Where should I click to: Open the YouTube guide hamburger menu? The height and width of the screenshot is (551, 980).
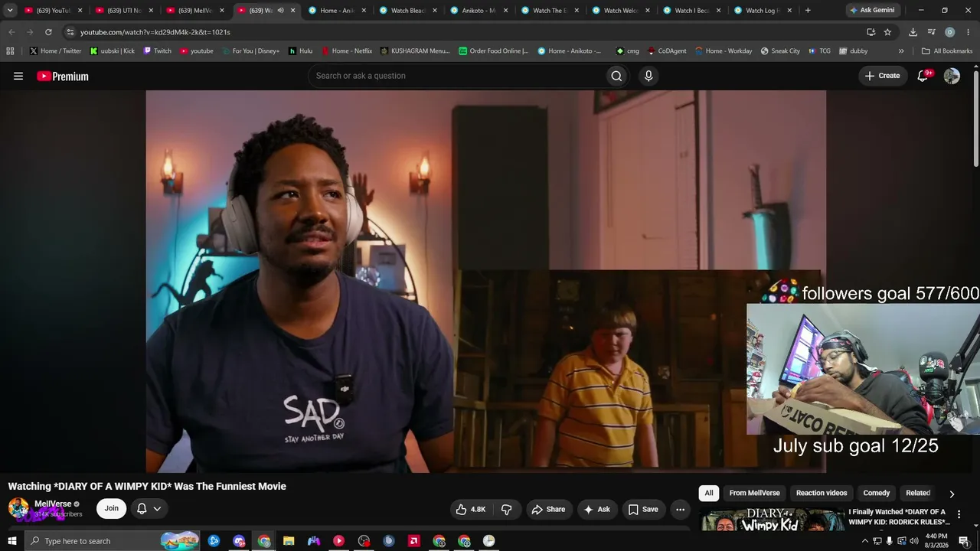(x=18, y=76)
